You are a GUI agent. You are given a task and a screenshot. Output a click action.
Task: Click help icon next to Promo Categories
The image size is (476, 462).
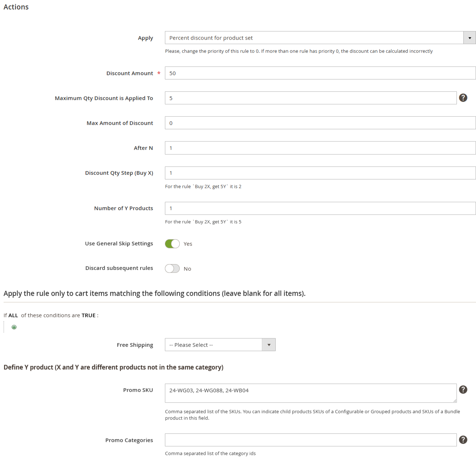[x=463, y=440]
